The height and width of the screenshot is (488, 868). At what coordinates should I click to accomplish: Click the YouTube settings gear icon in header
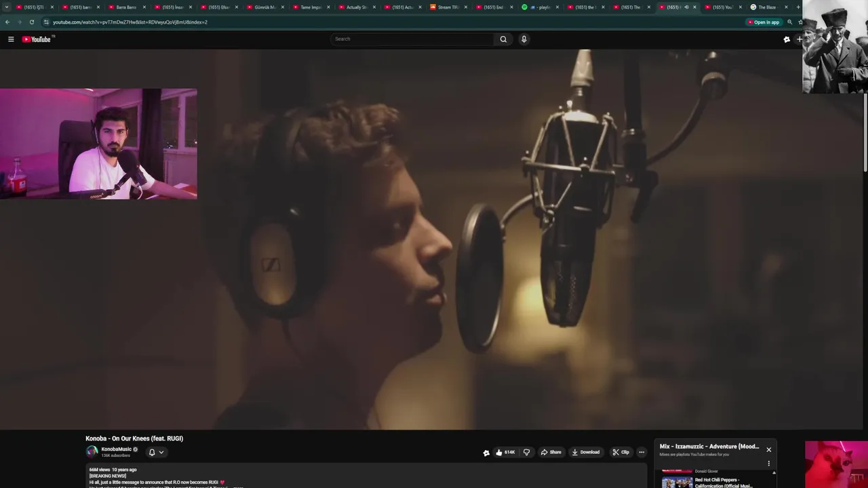[787, 39]
